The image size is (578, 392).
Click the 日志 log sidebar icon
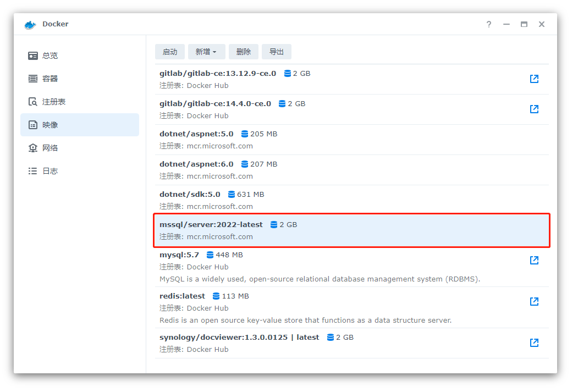(33, 171)
